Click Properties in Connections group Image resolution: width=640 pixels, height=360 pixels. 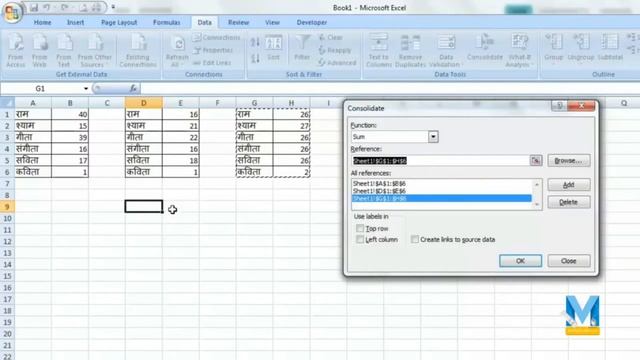(213, 50)
